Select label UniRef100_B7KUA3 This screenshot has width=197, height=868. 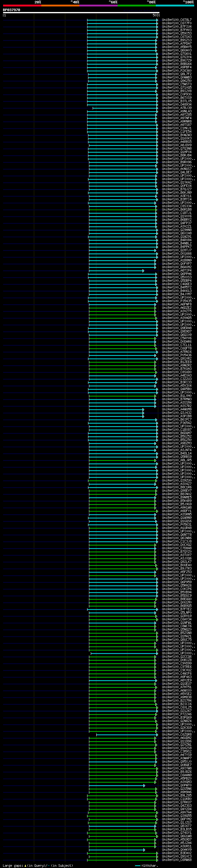coord(176,369)
